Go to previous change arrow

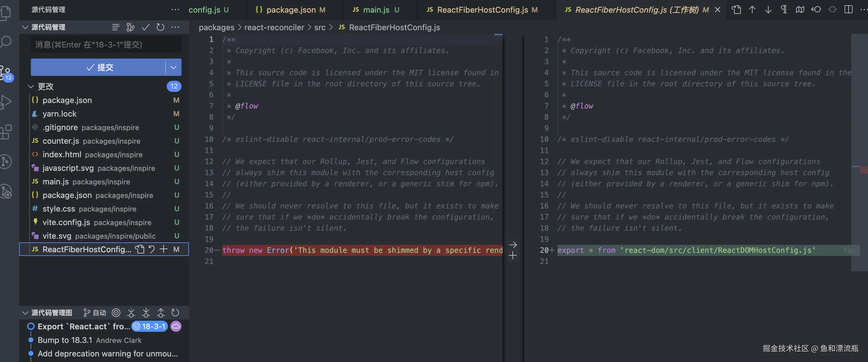tap(752, 10)
